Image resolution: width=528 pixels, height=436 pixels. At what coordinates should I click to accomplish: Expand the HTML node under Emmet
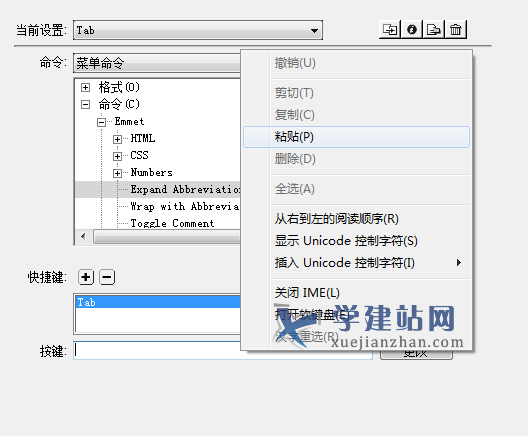pos(117,139)
